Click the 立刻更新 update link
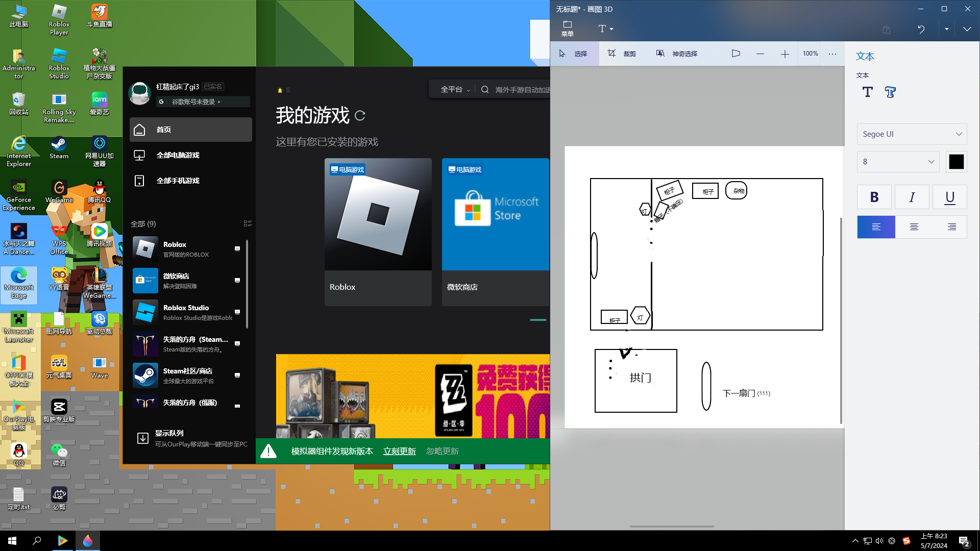This screenshot has width=980, height=551. point(399,452)
